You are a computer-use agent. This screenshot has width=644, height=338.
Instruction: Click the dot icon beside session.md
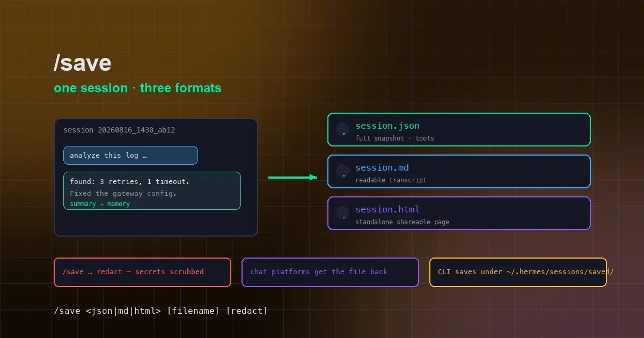point(343,172)
